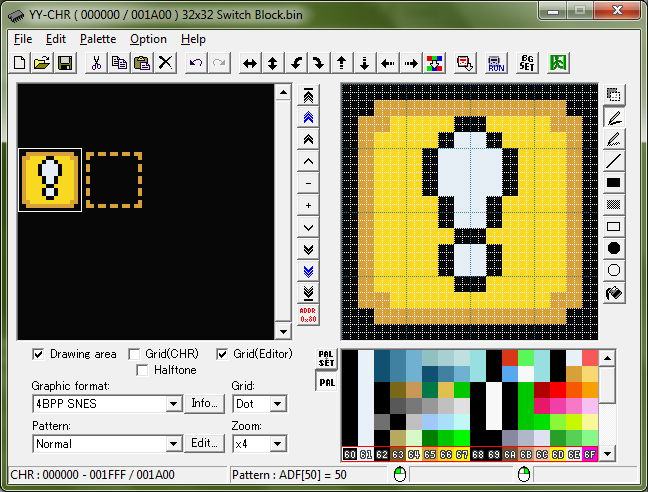Toggle the Drawing area checkbox

(38, 354)
